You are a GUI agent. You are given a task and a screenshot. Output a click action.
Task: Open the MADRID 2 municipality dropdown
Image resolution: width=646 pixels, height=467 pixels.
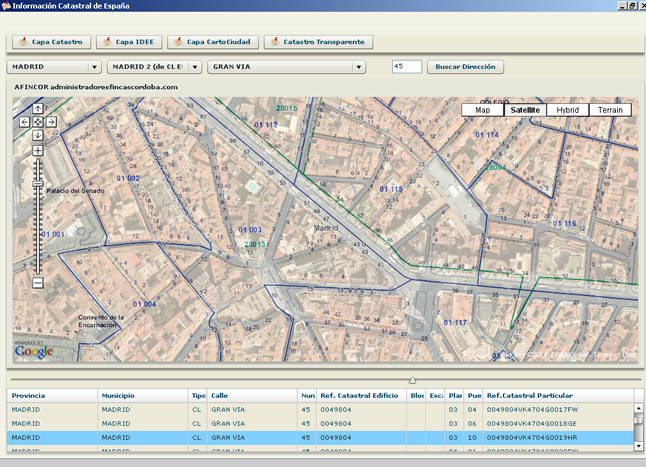pos(154,67)
